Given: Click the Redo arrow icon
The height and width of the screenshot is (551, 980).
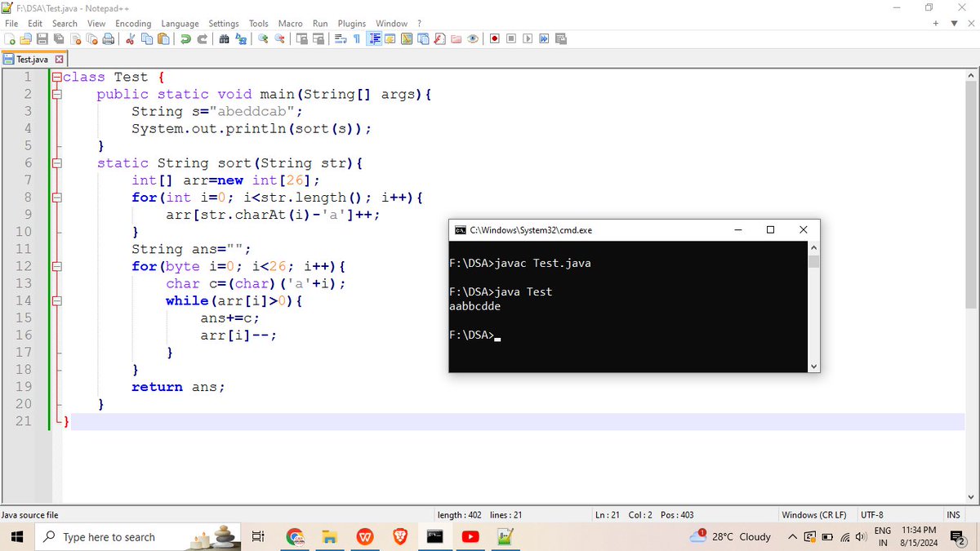Looking at the screenshot, I should point(202,39).
